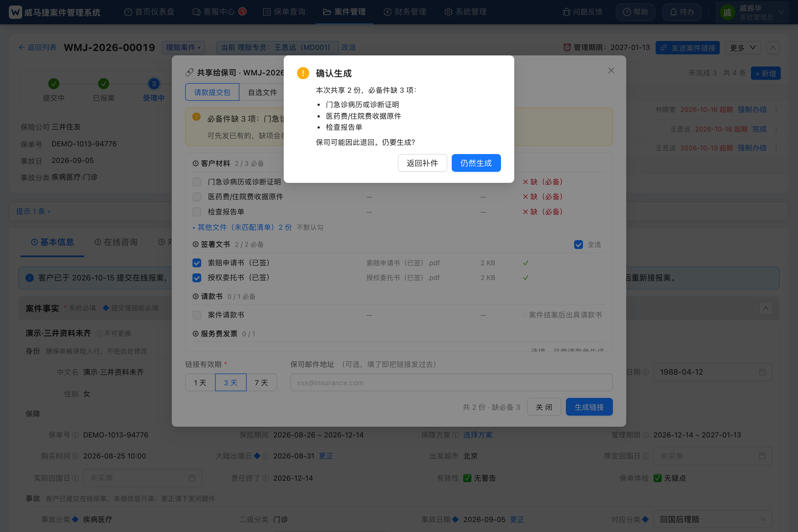Expand the 提示 1 条 dropdown

[x=33, y=211]
